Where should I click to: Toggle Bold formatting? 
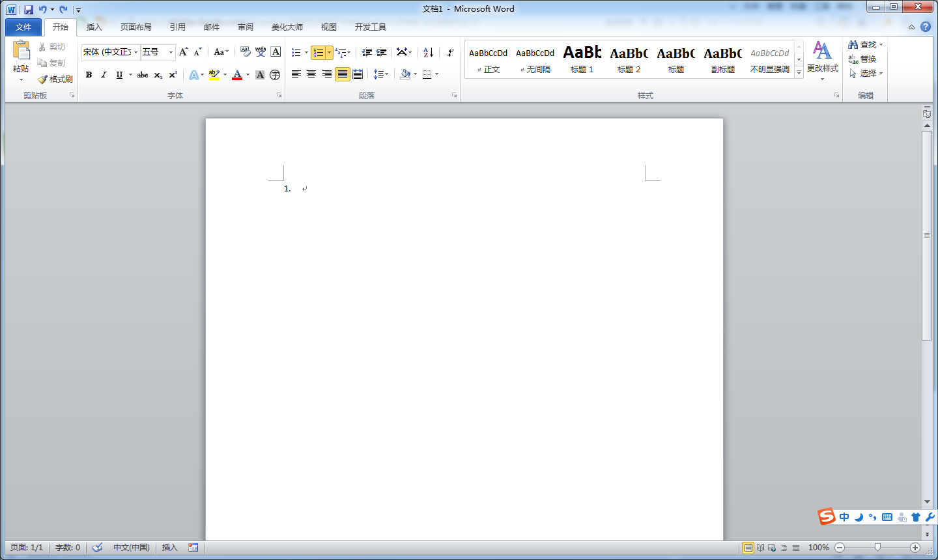[x=89, y=75]
